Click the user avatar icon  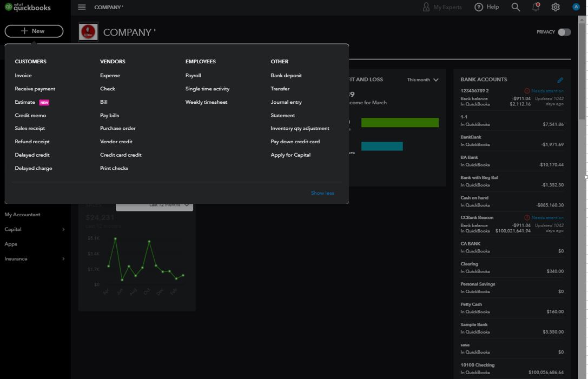point(576,7)
